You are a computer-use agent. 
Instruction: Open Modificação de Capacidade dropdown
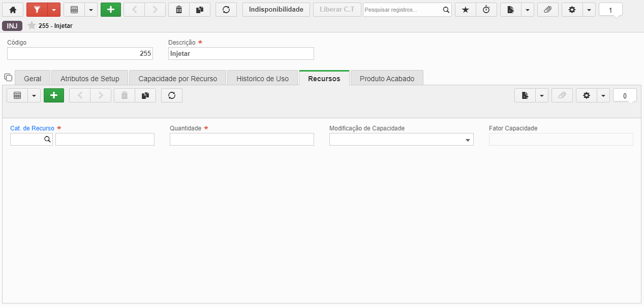[402, 140]
